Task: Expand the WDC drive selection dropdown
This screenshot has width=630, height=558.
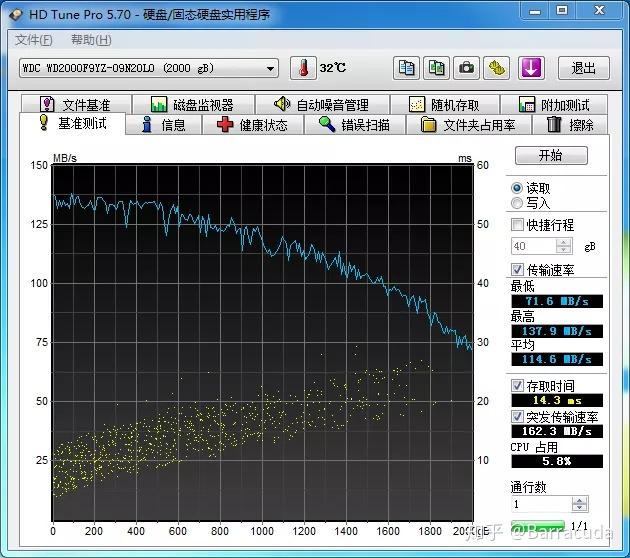Action: (270, 68)
